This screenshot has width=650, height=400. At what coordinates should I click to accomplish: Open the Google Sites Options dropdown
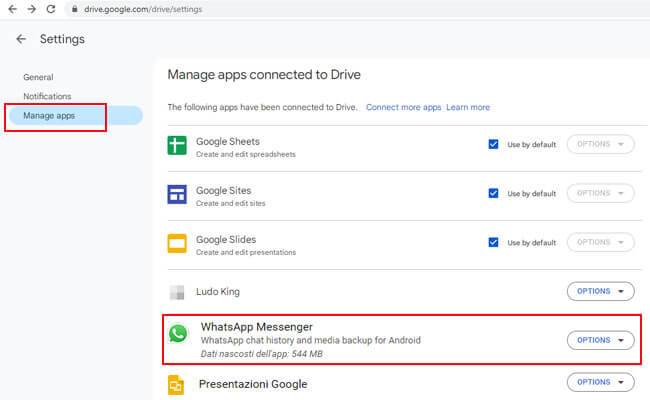click(x=600, y=193)
